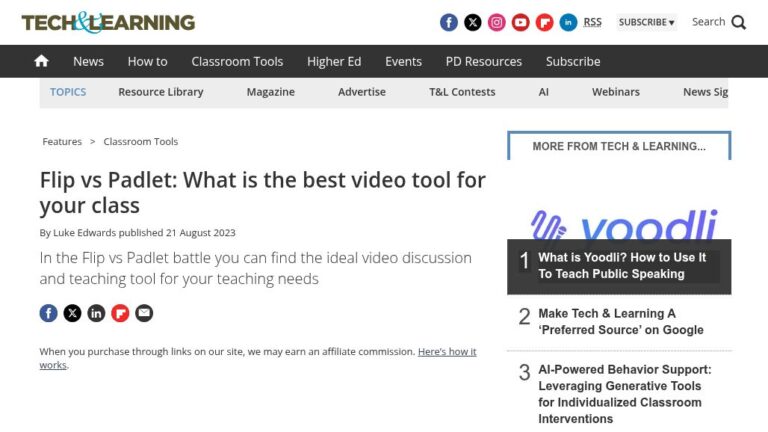Share article to Flipboard below summary
The image size is (768, 432).
(x=120, y=313)
